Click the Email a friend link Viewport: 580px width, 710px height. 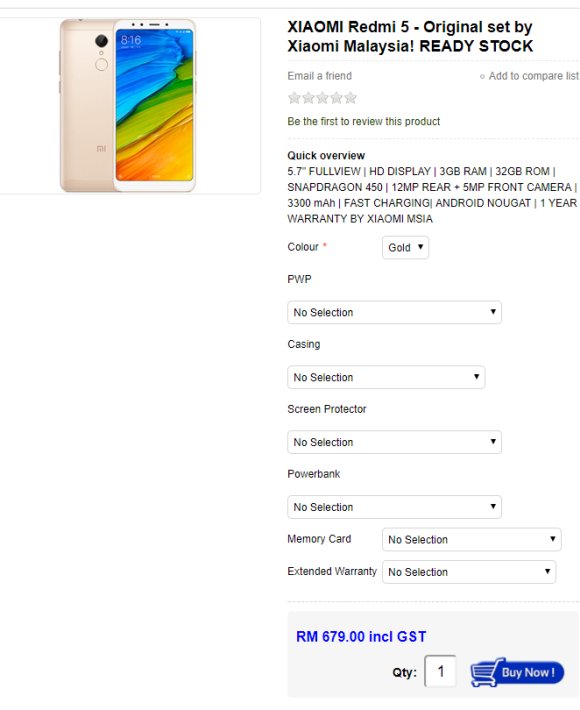(x=319, y=76)
